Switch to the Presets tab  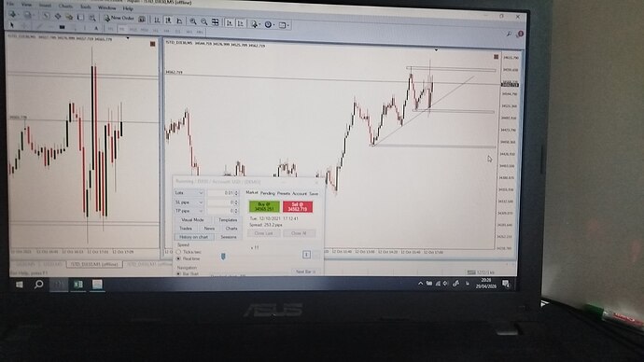284,193
